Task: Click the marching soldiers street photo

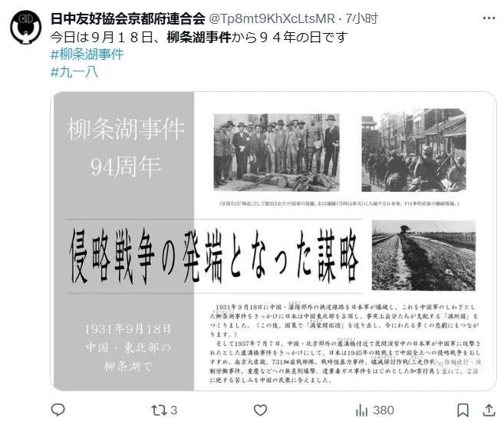Action: tap(413, 150)
